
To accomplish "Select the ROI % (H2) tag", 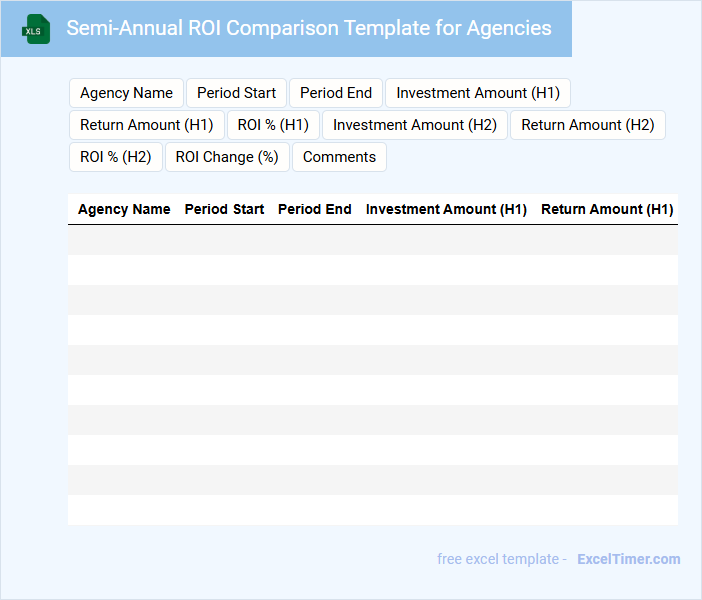I will tap(115, 157).
